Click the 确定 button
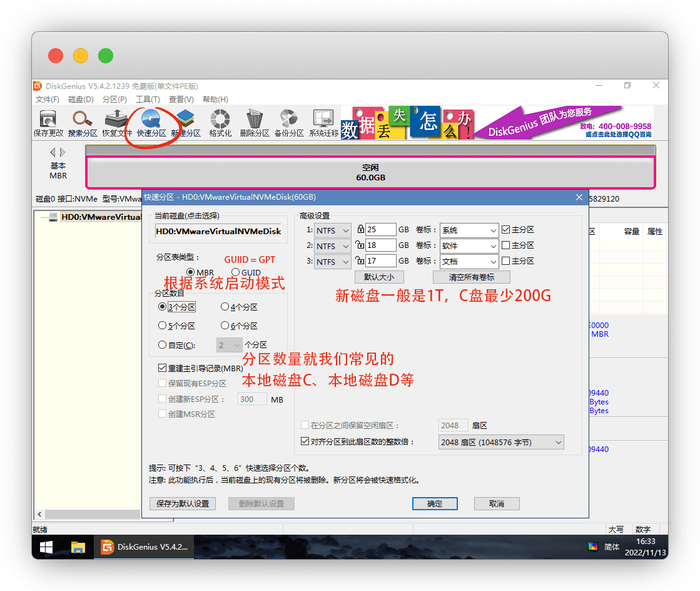The height and width of the screenshot is (591, 700). [x=435, y=504]
